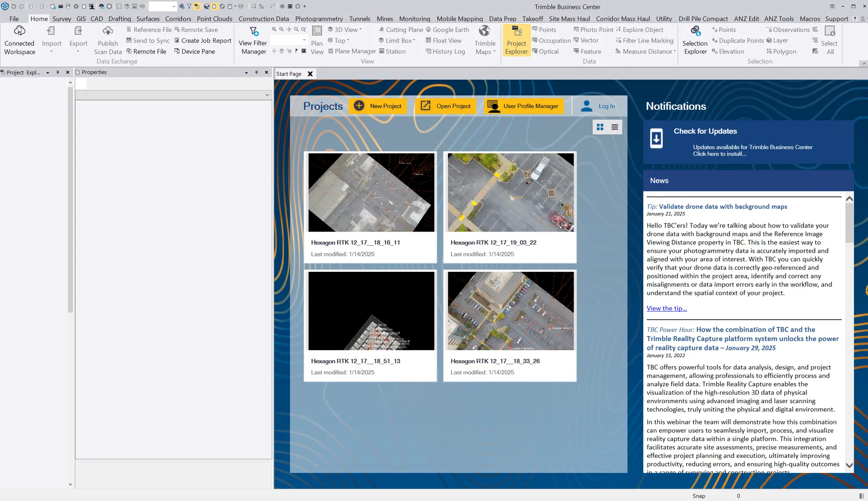Click the Project Explorer vertical scrollbar
868x501 pixels.
coord(70,199)
